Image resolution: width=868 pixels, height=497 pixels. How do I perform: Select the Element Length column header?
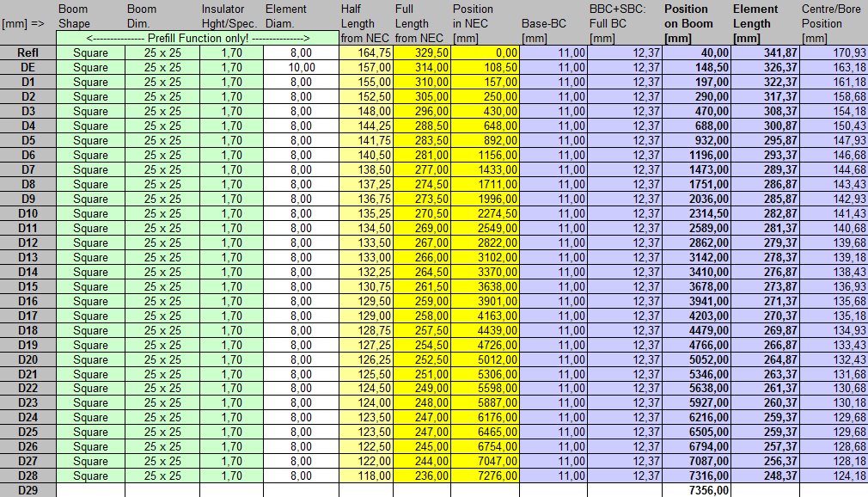[x=764, y=23]
